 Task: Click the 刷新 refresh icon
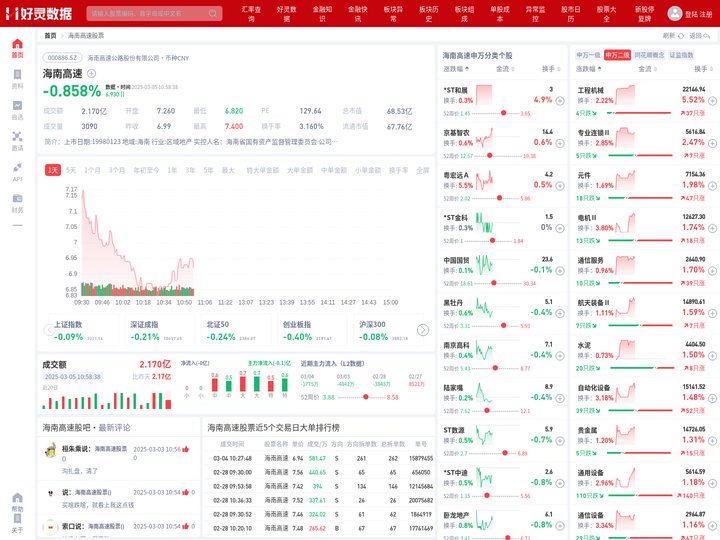(x=681, y=36)
